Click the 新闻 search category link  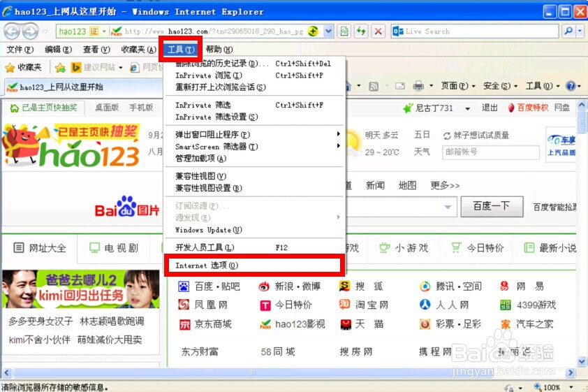(376, 185)
